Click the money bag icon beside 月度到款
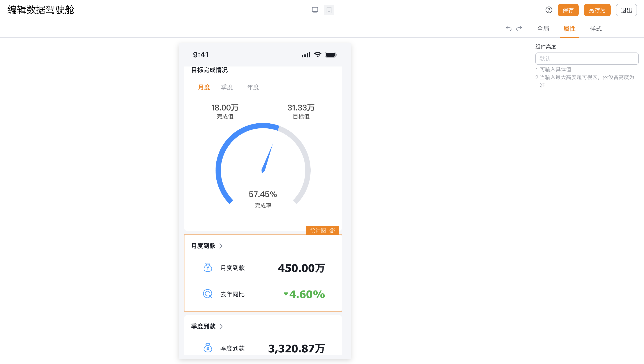Viewport: 644px width, 364px height. pyautogui.click(x=208, y=268)
